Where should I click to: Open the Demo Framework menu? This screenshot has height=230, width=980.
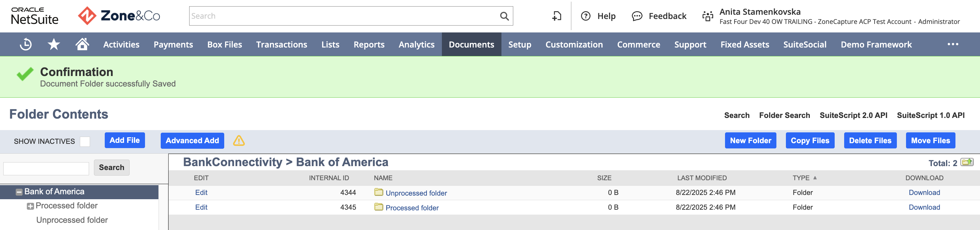click(x=876, y=45)
